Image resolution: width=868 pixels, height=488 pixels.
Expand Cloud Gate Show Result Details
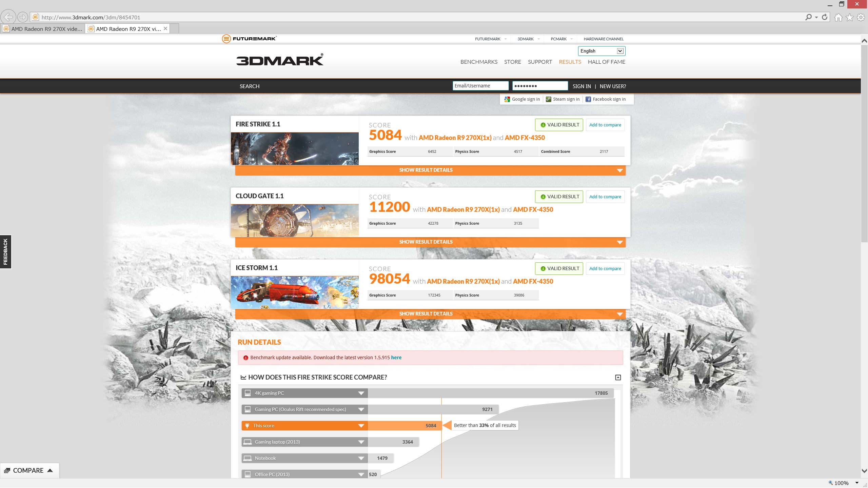coord(430,242)
